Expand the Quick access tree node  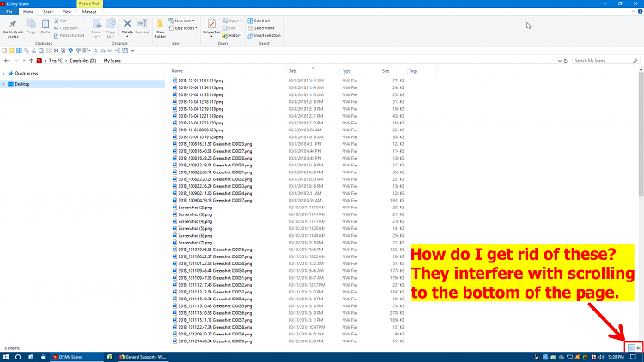[3, 74]
